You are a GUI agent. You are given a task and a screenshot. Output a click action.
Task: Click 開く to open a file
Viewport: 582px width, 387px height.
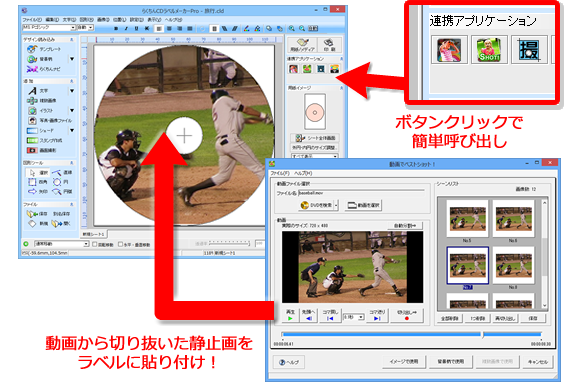(x=61, y=223)
